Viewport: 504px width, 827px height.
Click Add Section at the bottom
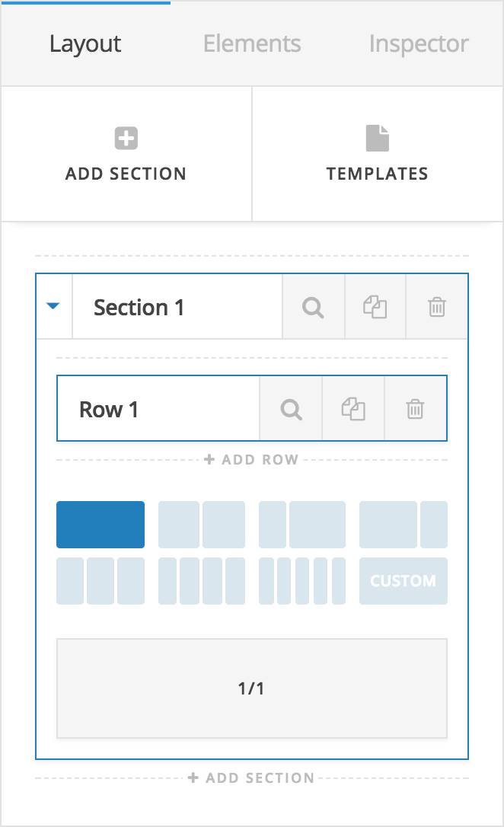click(x=251, y=778)
